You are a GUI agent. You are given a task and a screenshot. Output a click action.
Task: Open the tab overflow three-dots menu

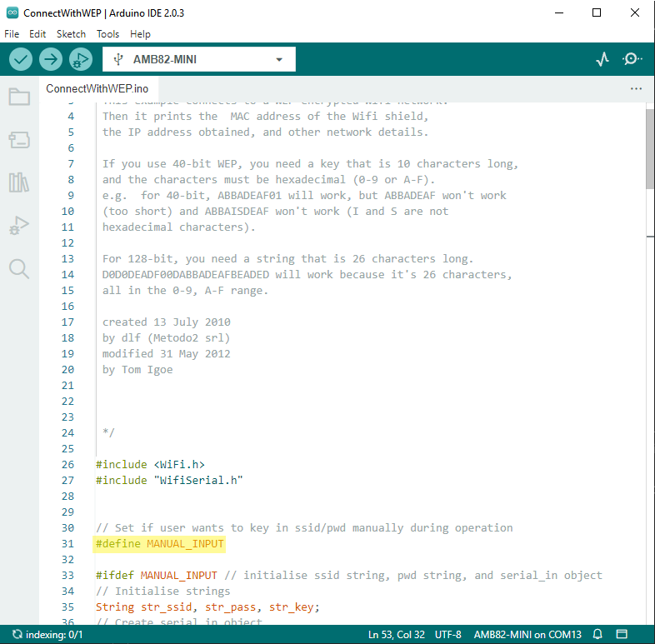[x=636, y=88]
